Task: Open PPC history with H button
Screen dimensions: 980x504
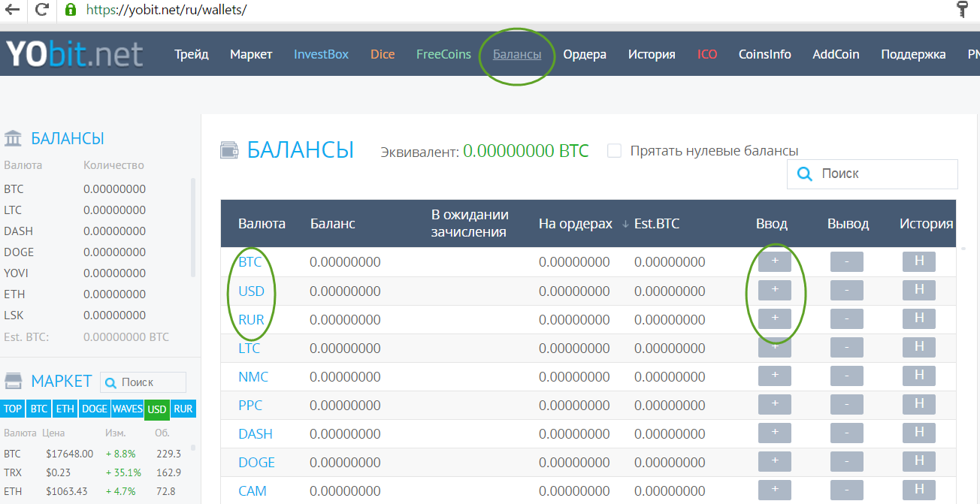Action: click(x=919, y=404)
